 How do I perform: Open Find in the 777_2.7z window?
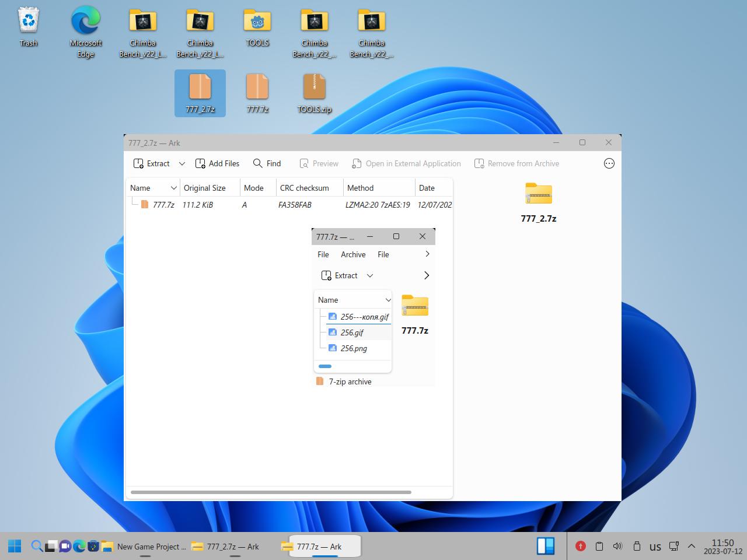click(x=267, y=163)
